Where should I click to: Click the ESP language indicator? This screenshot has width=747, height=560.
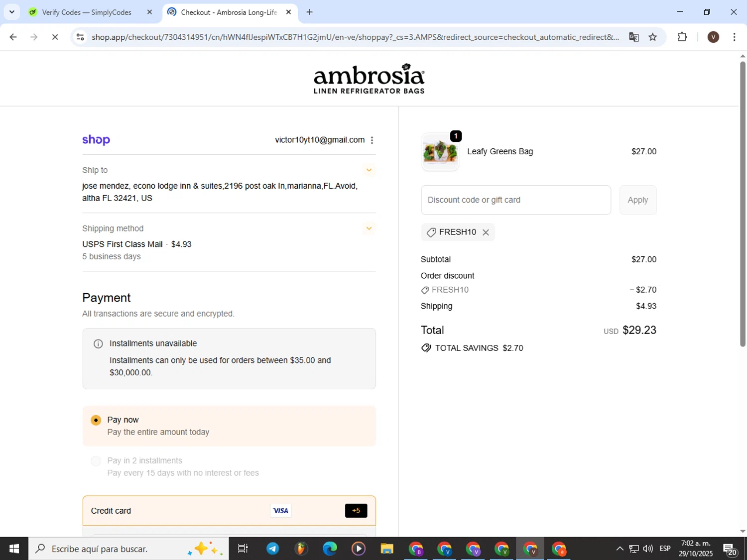coord(665,549)
